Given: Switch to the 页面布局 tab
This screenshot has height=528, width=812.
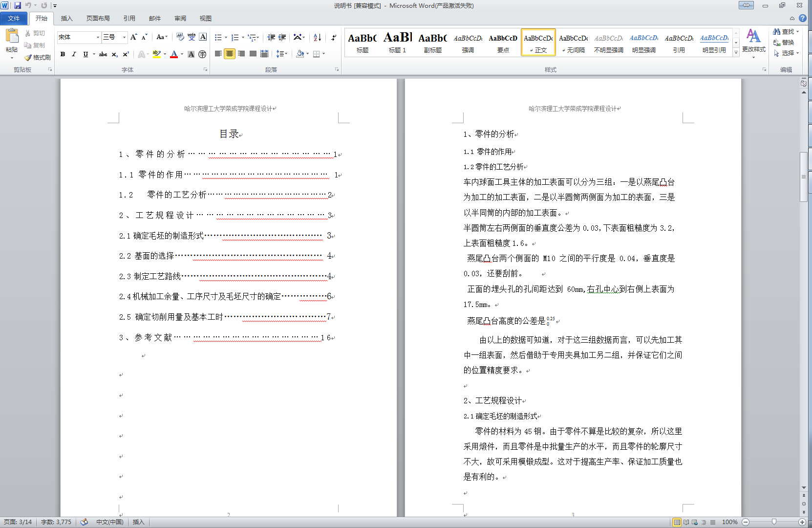Looking at the screenshot, I should pyautogui.click(x=98, y=18).
